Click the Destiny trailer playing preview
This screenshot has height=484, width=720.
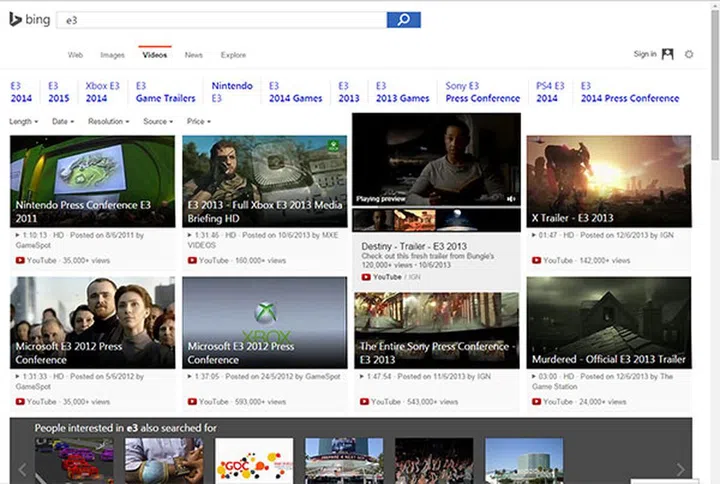click(x=436, y=159)
